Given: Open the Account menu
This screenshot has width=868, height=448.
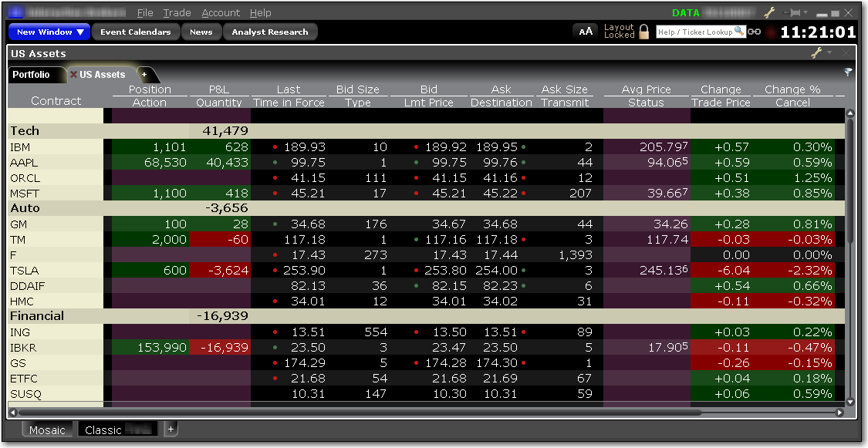Looking at the screenshot, I should coord(221,12).
